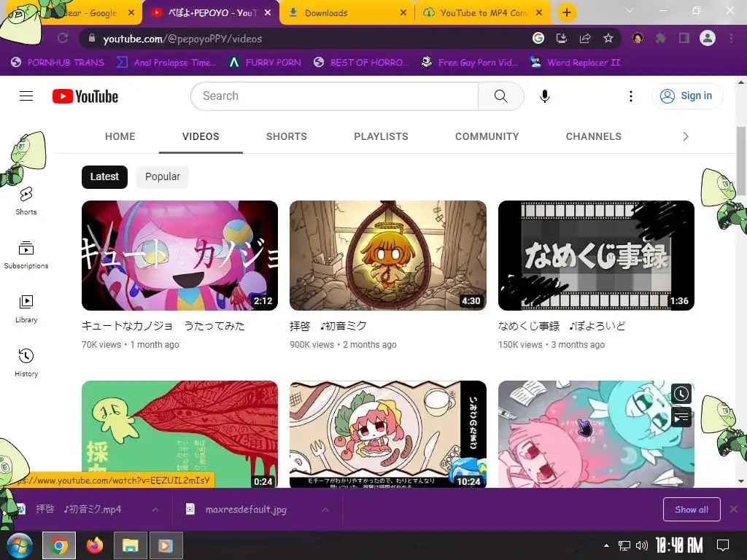747x560 pixels.
Task: Show more channel tabs with right chevron
Action: click(x=686, y=136)
